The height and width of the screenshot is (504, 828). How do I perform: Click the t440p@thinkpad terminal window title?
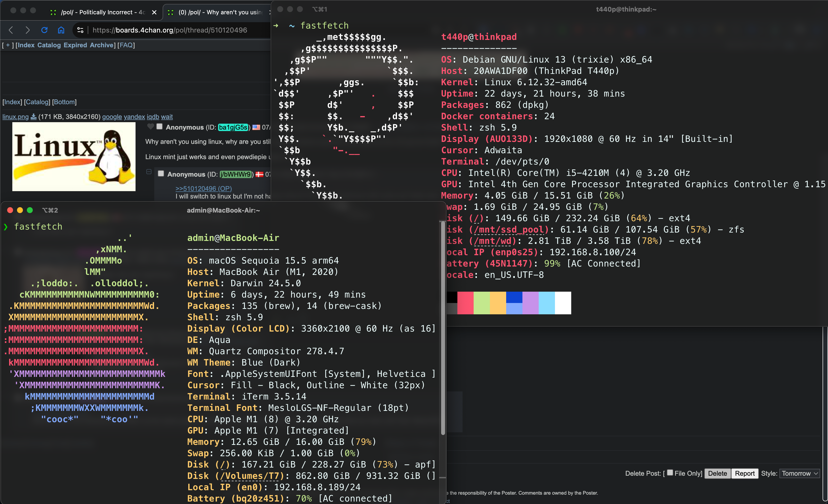click(626, 9)
